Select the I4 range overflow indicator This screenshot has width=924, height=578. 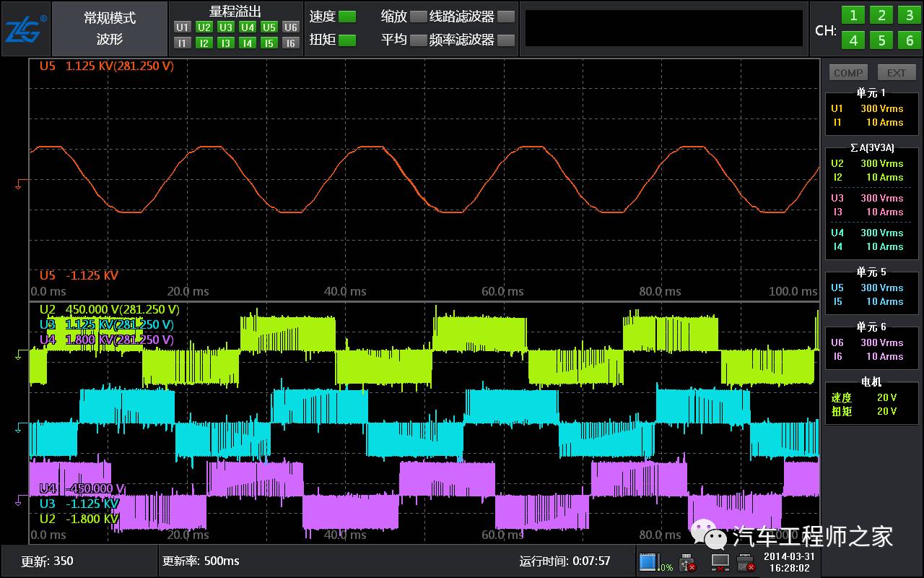[248, 43]
